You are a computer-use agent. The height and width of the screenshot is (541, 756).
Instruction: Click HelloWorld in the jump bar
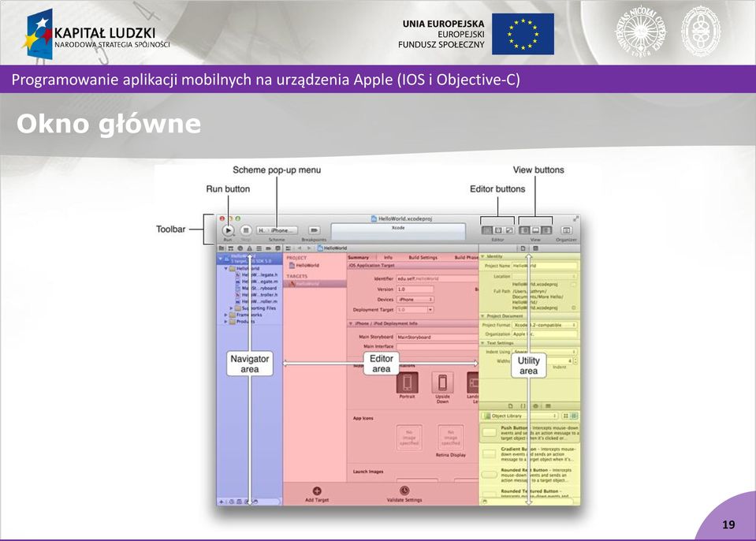tap(332, 248)
